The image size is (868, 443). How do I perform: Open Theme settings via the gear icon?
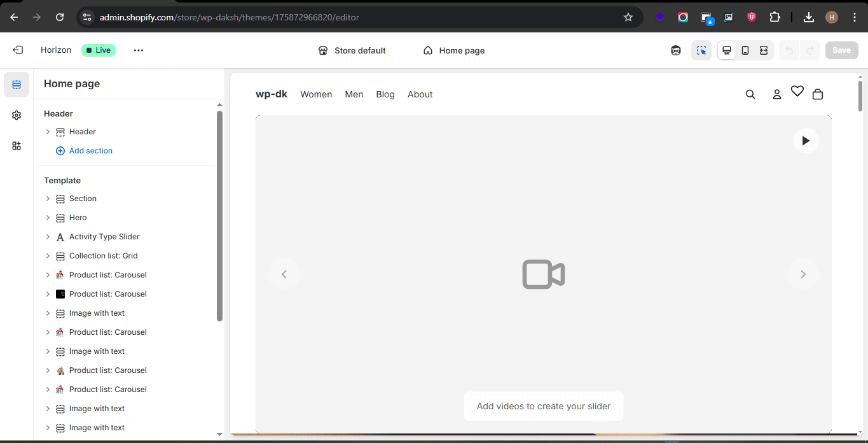point(17,115)
